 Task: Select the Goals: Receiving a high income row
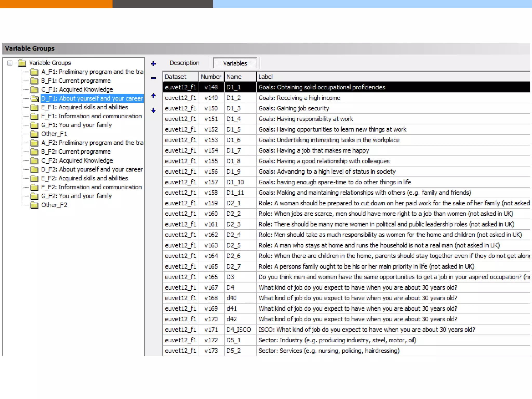tap(299, 98)
